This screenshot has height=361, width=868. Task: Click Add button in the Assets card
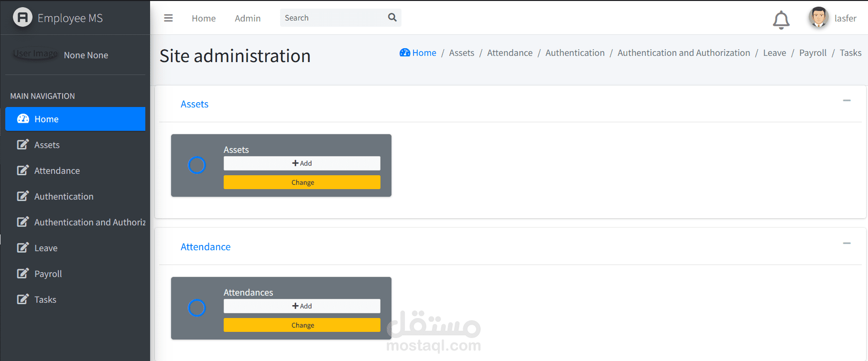[x=302, y=163]
